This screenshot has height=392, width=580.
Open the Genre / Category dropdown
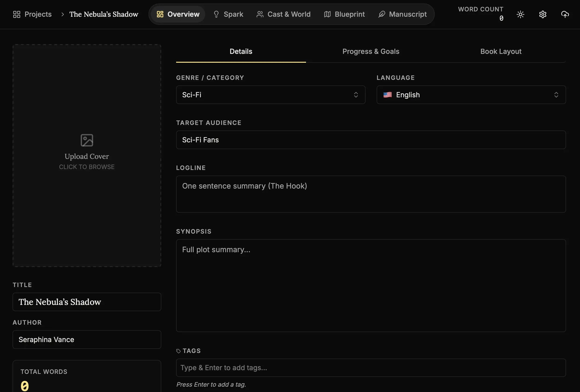(x=270, y=95)
